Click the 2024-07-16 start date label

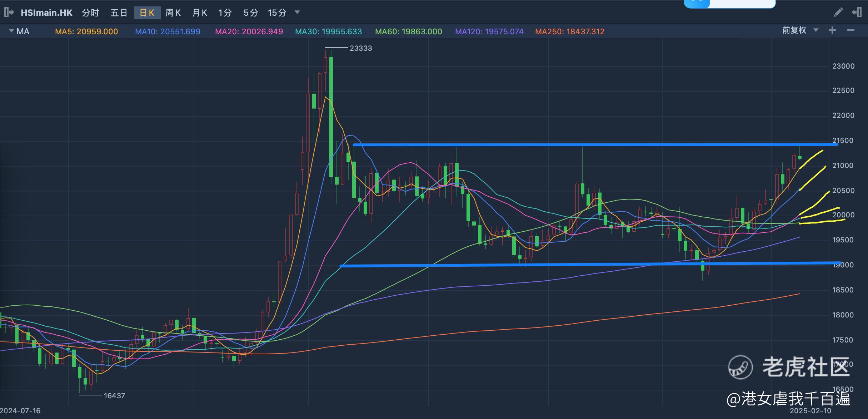click(20, 411)
